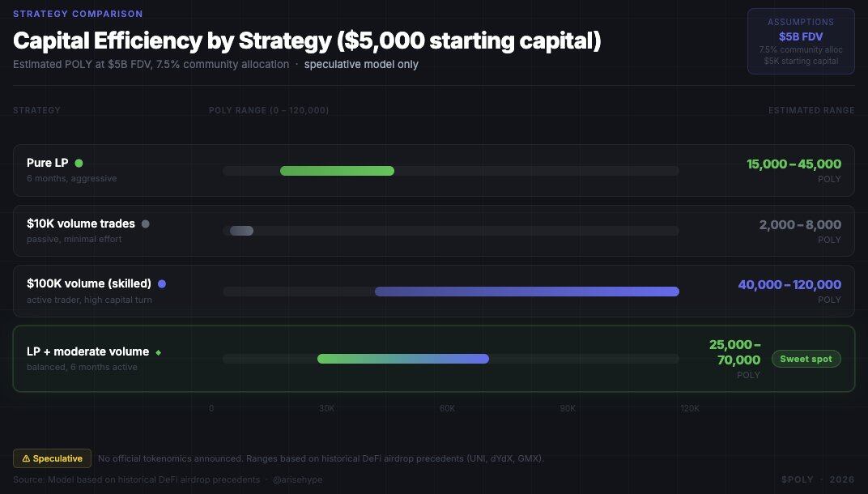Open the Assumptions $5B FDV card

(801, 41)
